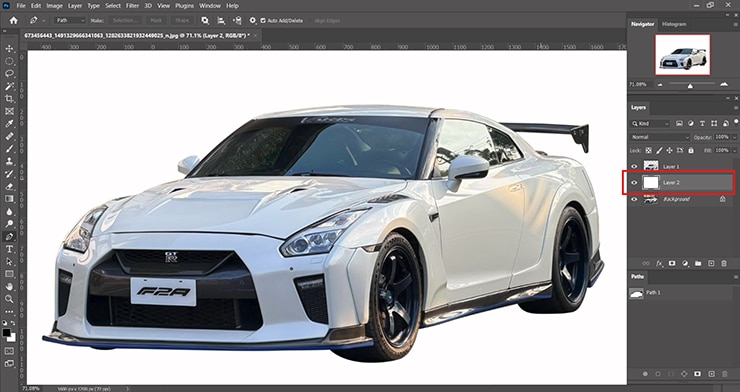Click the Make Selection button
The height and width of the screenshot is (392, 740).
125,20
